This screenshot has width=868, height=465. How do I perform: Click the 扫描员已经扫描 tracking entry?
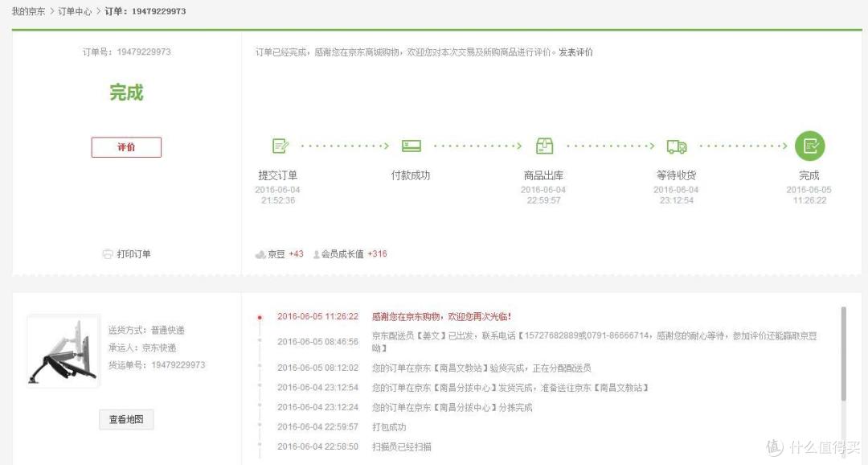402,446
